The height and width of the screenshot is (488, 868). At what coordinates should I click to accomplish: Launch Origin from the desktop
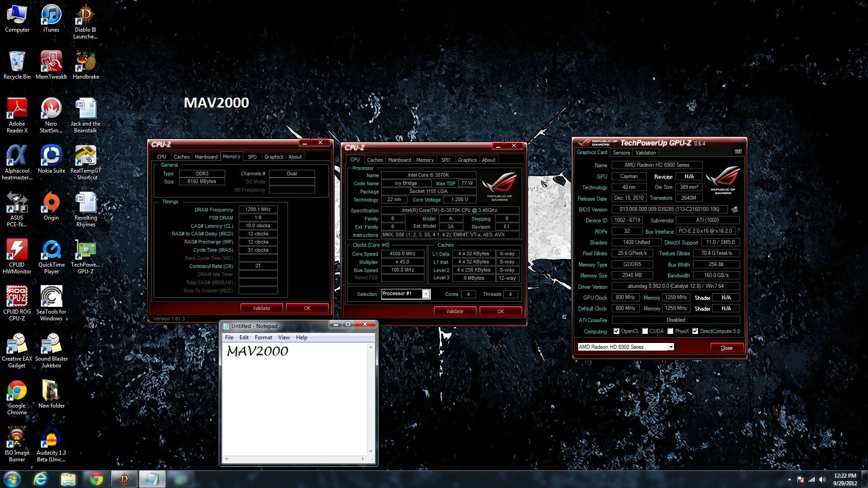point(51,206)
